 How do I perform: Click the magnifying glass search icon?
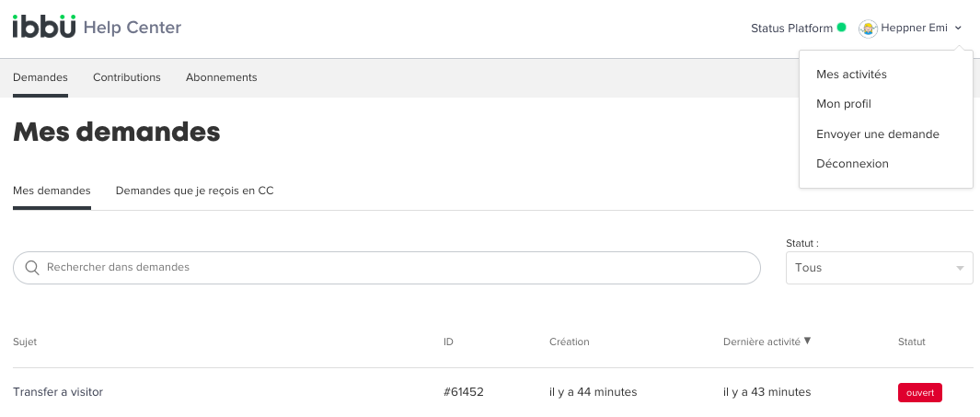click(x=32, y=268)
